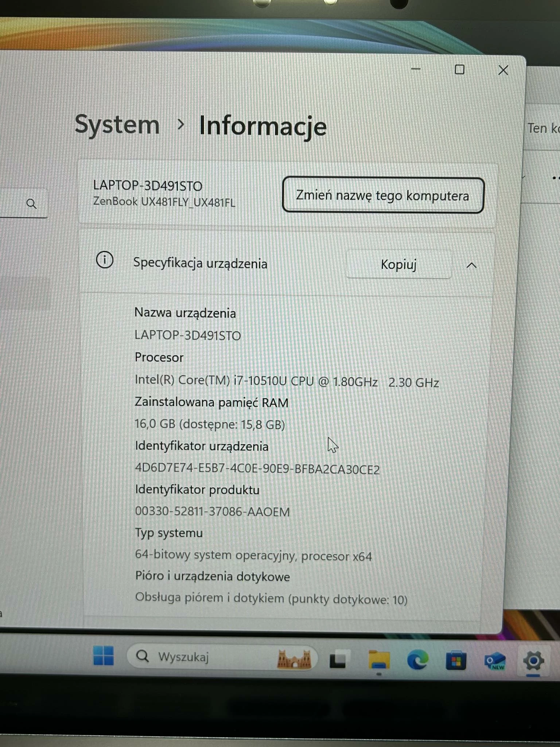This screenshot has height=747, width=560.
Task: Click the Specyfikacja urządzenia header label
Action: (200, 263)
